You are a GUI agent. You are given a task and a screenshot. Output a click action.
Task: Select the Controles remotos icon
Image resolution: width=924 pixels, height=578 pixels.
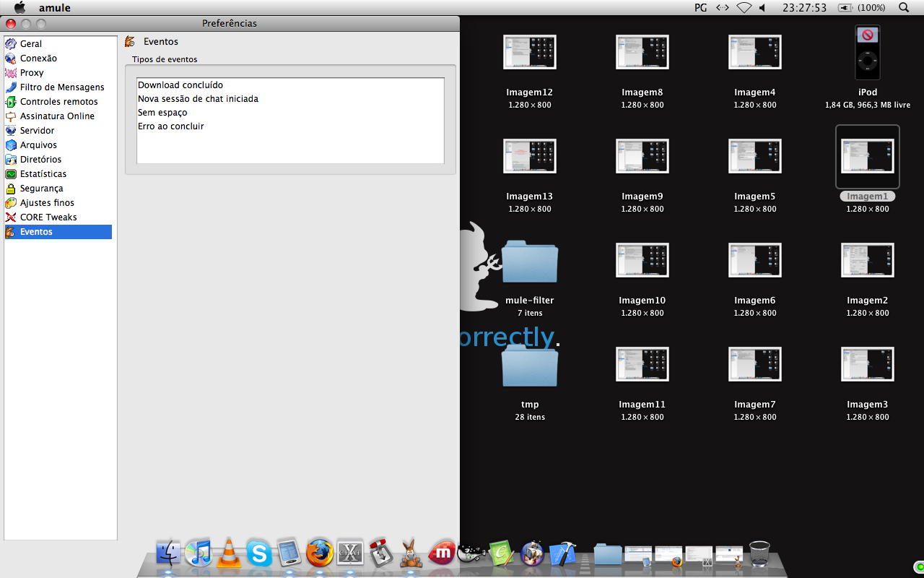click(11, 102)
